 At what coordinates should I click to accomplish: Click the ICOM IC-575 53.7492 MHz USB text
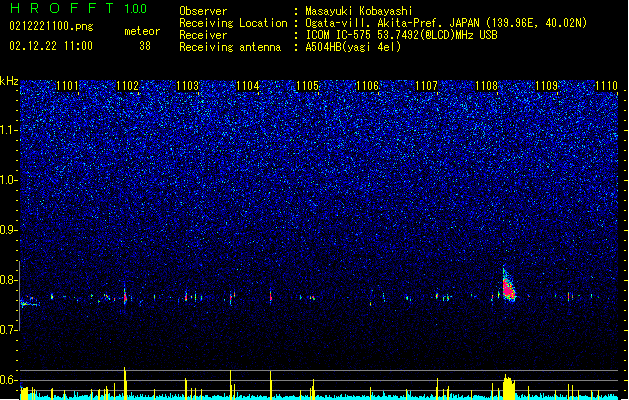(x=401, y=35)
